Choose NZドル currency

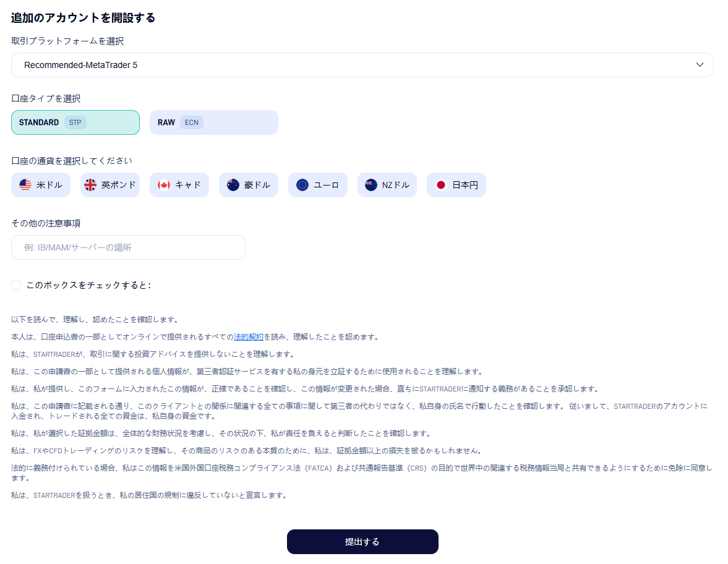(x=387, y=185)
